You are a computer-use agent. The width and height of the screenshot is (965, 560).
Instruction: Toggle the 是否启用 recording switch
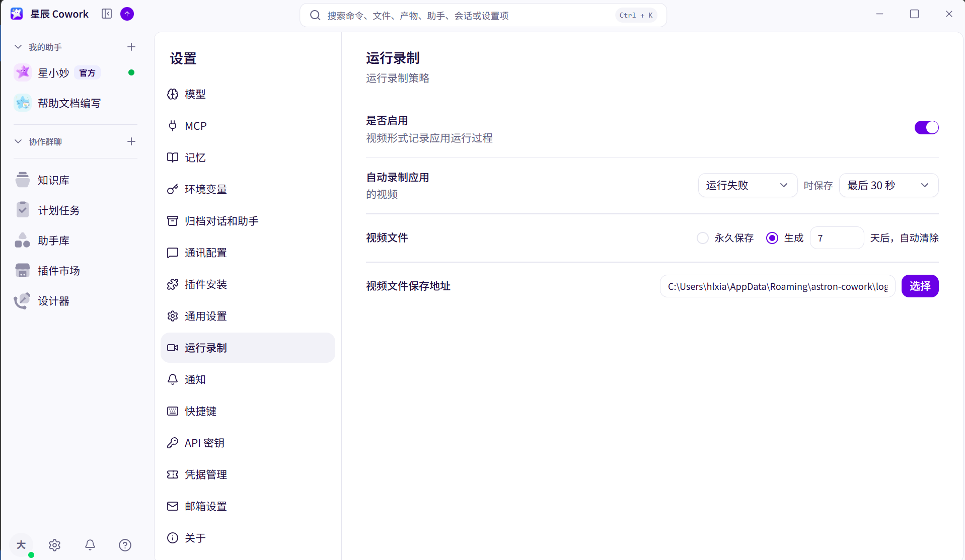click(926, 128)
